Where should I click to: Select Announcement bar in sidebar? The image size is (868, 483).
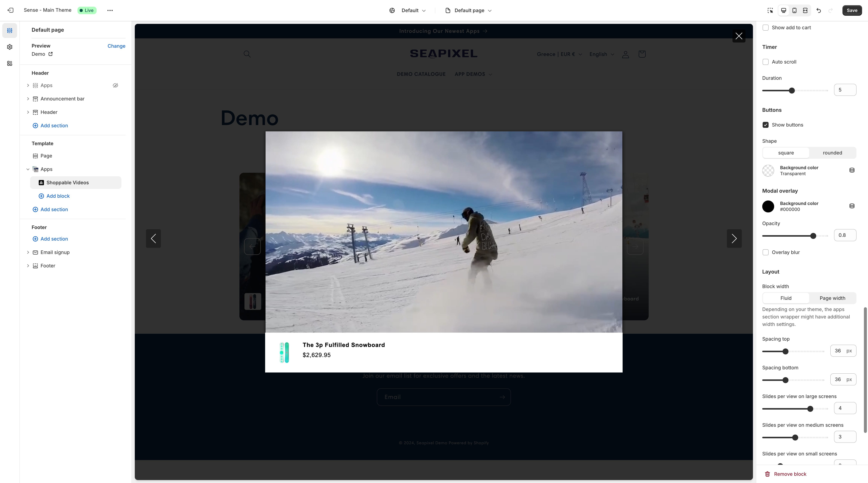(62, 99)
